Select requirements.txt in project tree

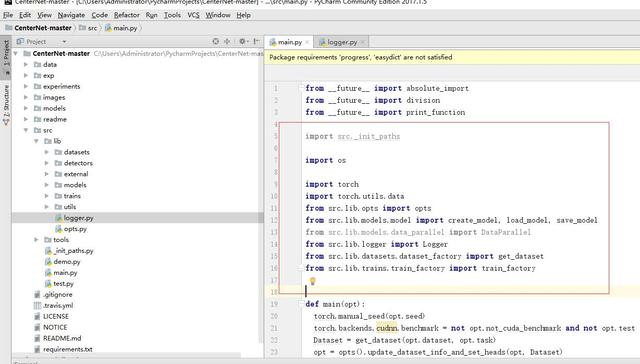pyautogui.click(x=68, y=349)
